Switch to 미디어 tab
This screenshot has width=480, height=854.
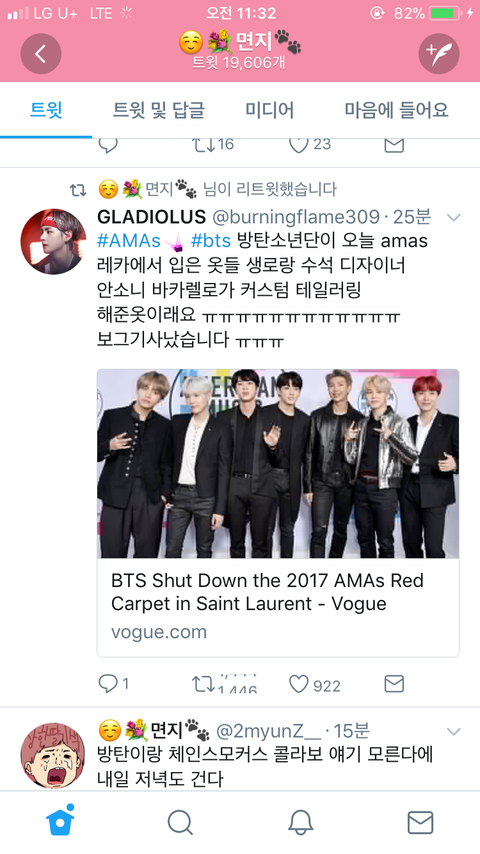269,109
